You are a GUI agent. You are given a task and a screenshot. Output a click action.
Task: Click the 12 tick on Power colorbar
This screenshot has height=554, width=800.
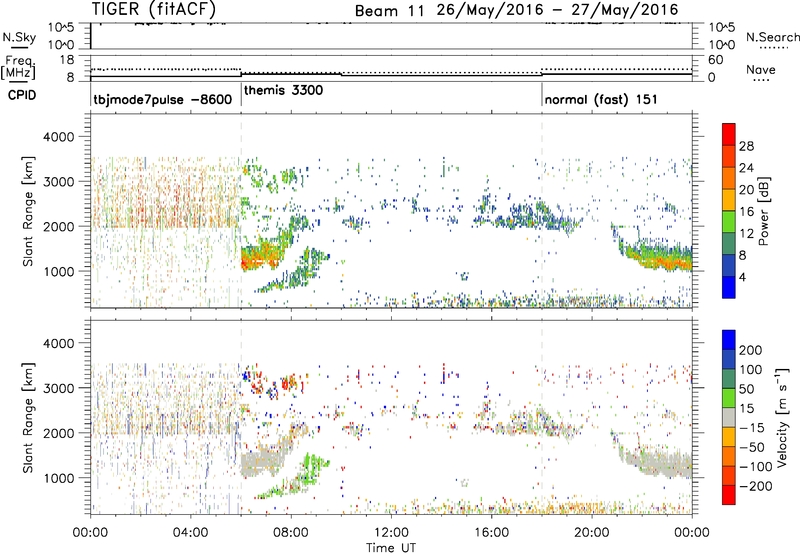pyautogui.click(x=746, y=233)
